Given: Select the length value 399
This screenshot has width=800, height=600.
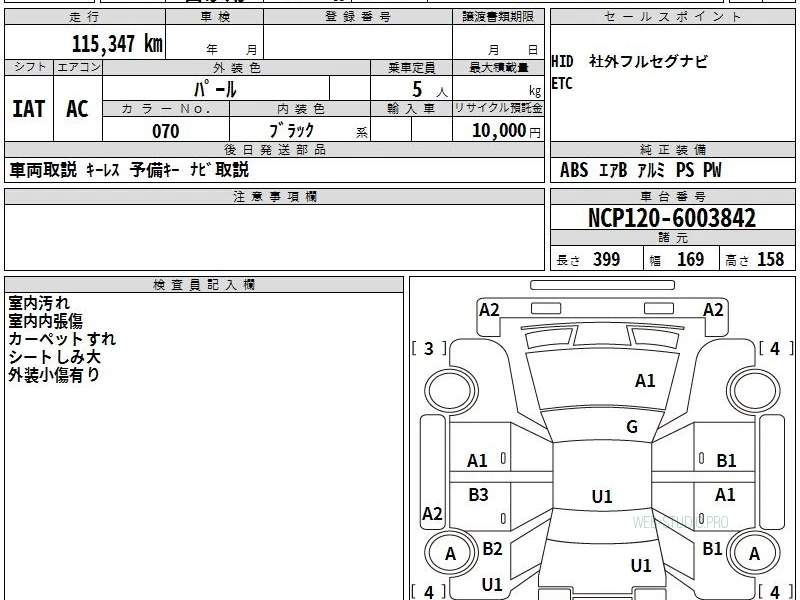Looking at the screenshot, I should [607, 259].
